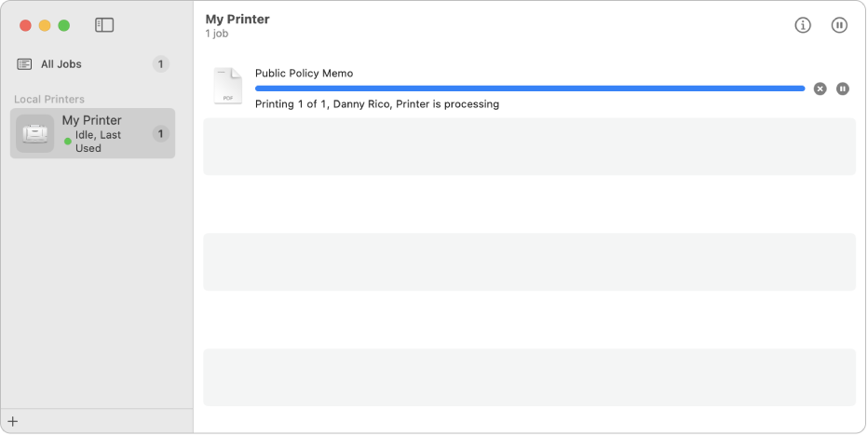
Task: Cancel the Public Policy Memo job
Action: (820, 89)
